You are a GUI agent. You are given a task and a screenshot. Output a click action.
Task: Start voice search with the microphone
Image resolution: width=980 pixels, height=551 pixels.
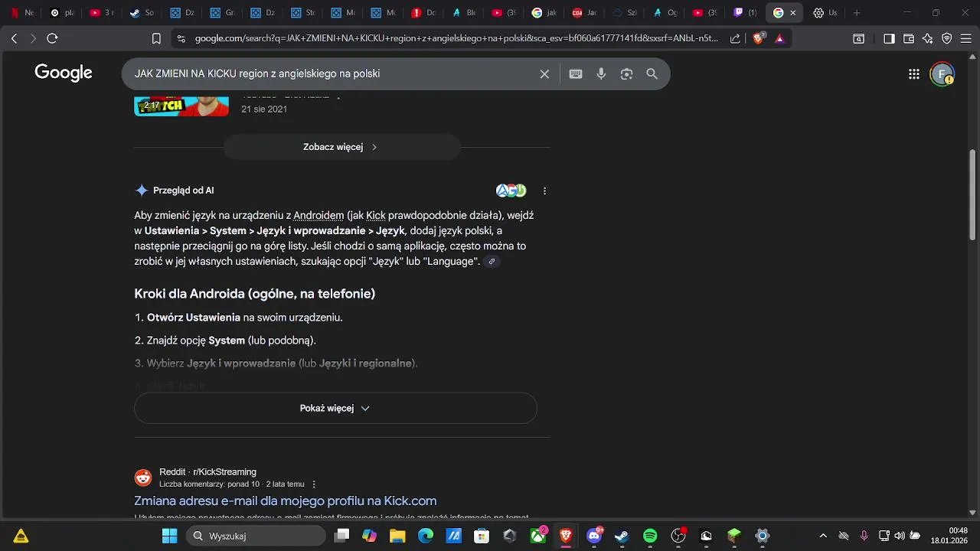click(601, 74)
